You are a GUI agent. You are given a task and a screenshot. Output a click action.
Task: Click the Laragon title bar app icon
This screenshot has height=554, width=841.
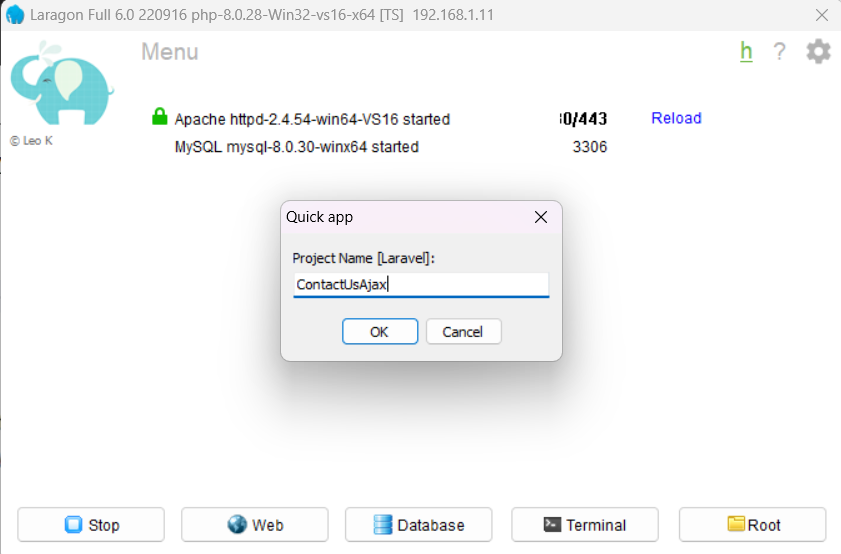tap(15, 14)
